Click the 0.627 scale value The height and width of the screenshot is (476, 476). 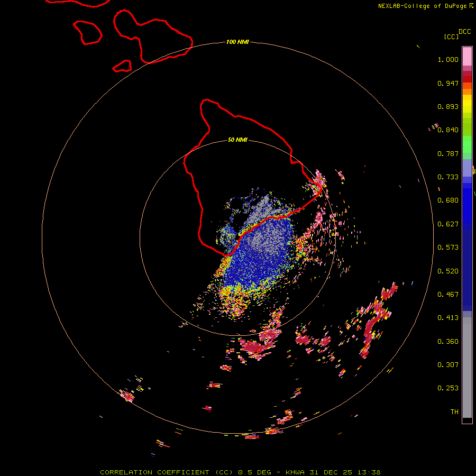[x=448, y=224]
